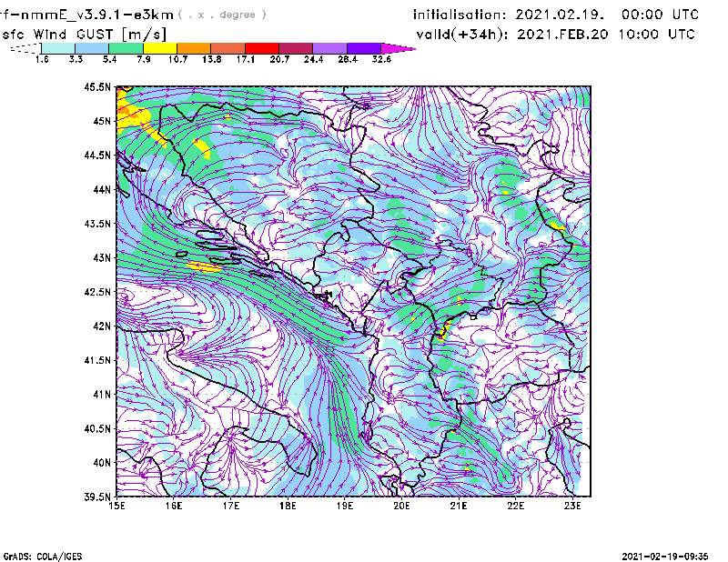
Task: Click the orange 10.7–13.8 legend swatch
Action: pos(194,48)
